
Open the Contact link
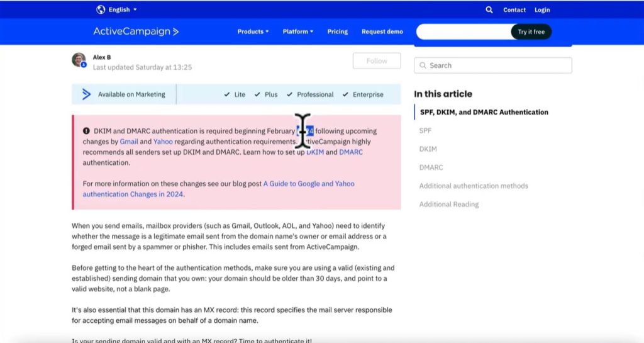(514, 10)
